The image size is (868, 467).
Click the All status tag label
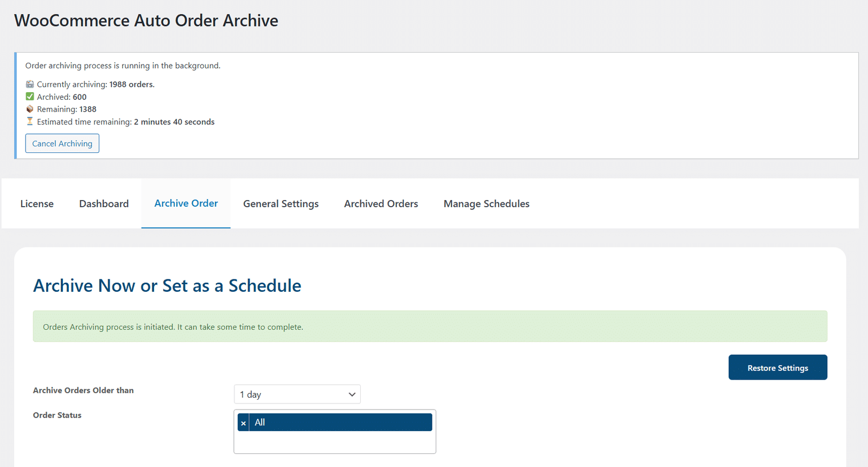click(260, 423)
